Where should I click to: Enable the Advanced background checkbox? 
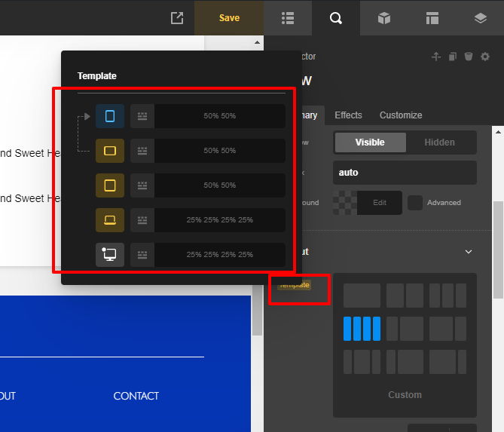pyautogui.click(x=415, y=203)
